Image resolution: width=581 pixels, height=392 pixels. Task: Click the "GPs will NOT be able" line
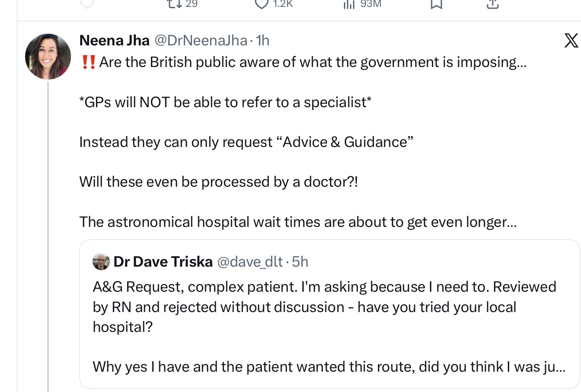click(x=225, y=102)
